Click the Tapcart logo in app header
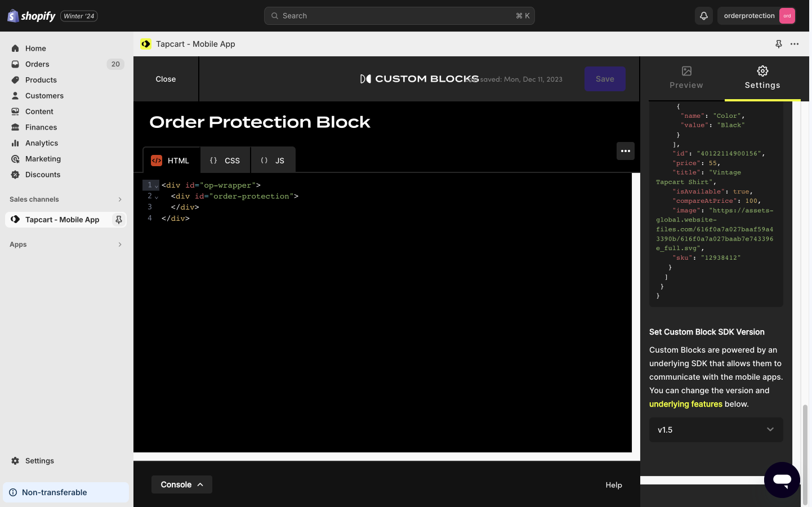The image size is (812, 507). coord(146,44)
